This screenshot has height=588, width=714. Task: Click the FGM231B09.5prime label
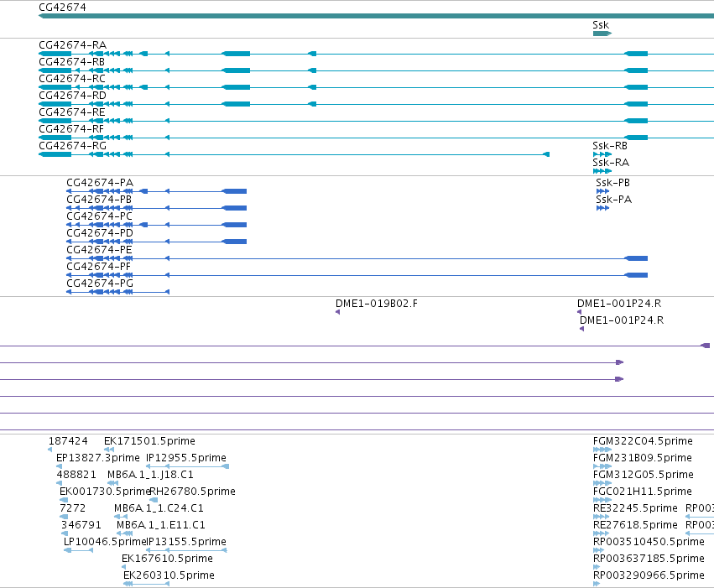pos(643,458)
